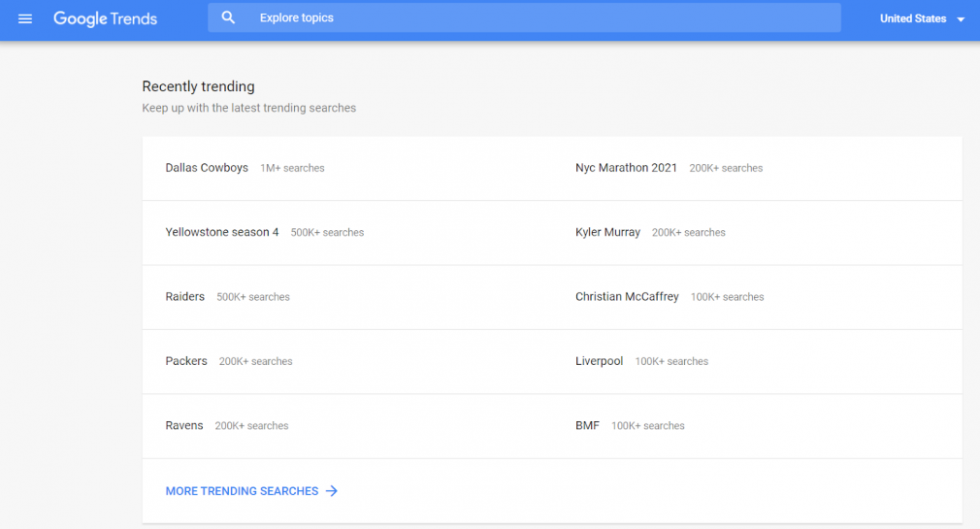This screenshot has width=980, height=529.
Task: Open the BMF trending search
Action: 587,425
